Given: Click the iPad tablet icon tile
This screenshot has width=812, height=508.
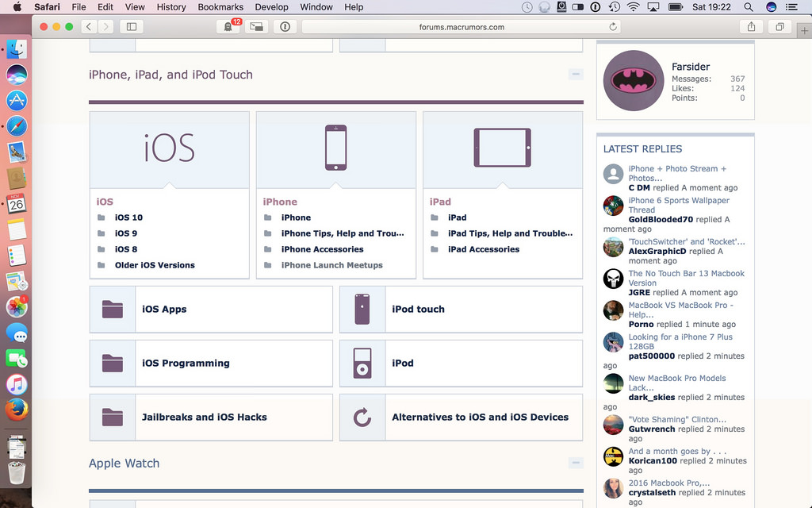Looking at the screenshot, I should [x=503, y=149].
